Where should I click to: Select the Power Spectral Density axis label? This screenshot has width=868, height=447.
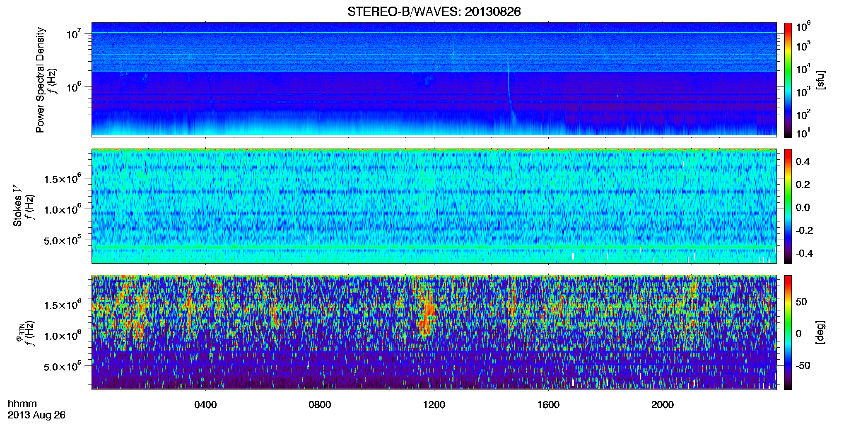40,80
